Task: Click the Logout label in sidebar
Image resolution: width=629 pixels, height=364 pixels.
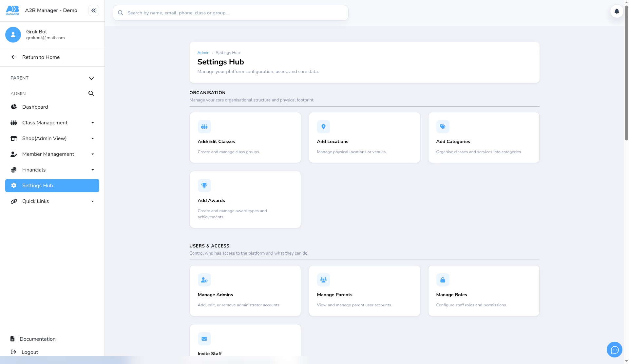Action: [30, 352]
